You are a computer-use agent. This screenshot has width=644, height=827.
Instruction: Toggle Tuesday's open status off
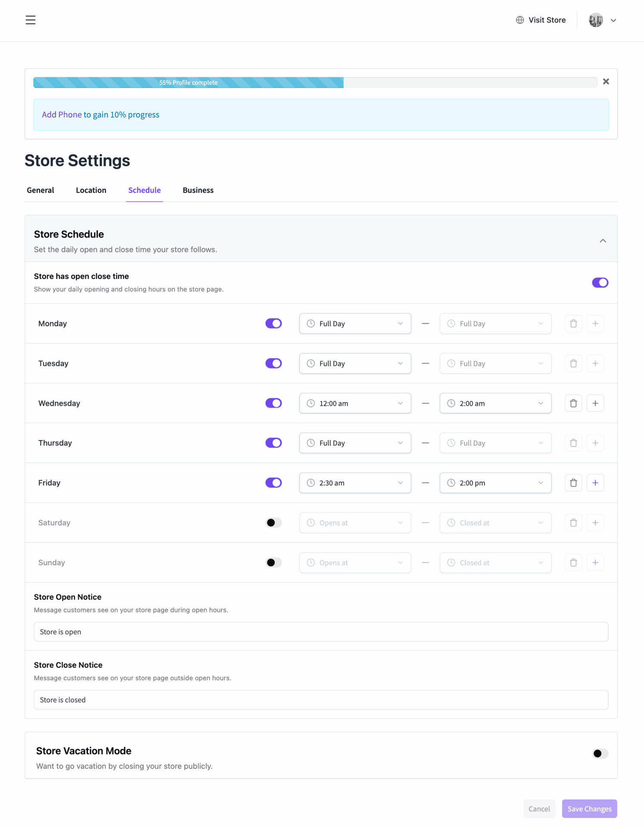tap(273, 364)
